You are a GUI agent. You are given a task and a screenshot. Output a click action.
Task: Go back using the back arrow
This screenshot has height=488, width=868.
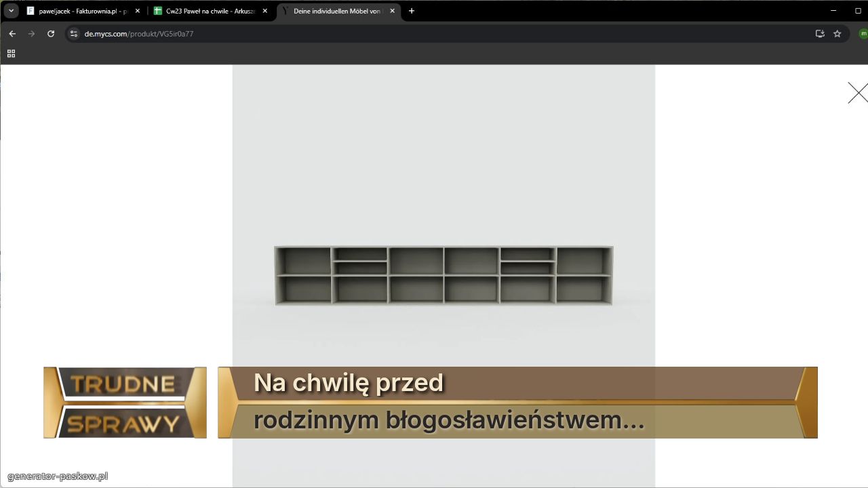tap(12, 33)
